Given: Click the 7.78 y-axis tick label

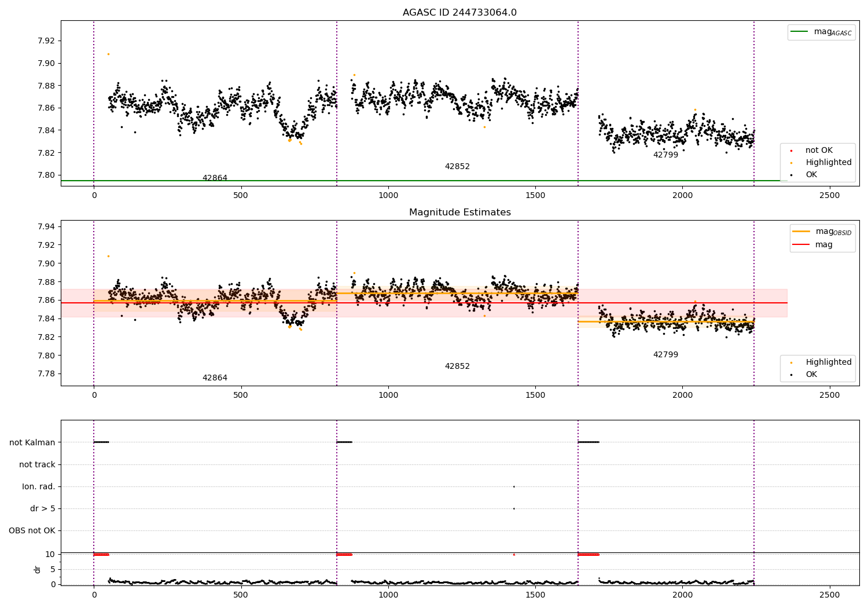Looking at the screenshot, I should click(45, 374).
